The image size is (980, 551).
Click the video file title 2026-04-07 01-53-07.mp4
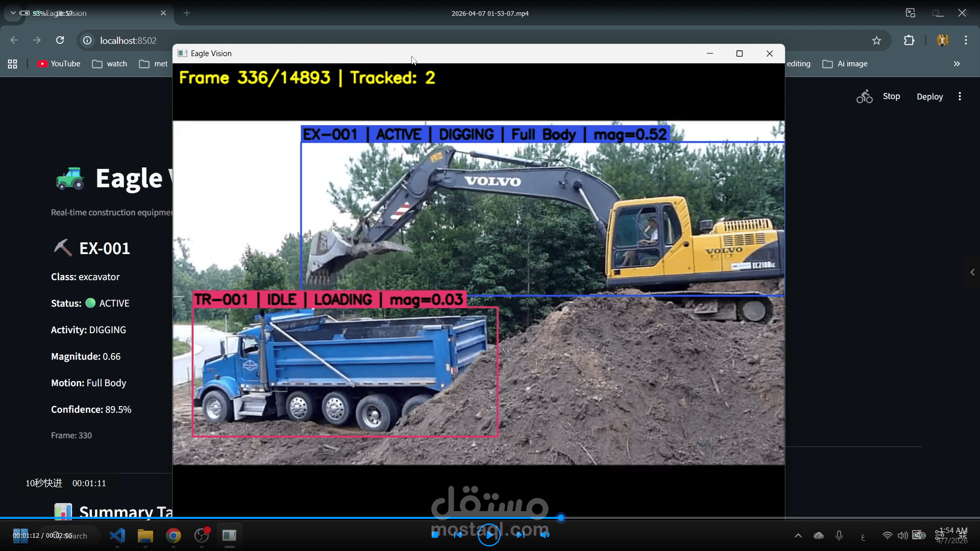[x=490, y=14]
